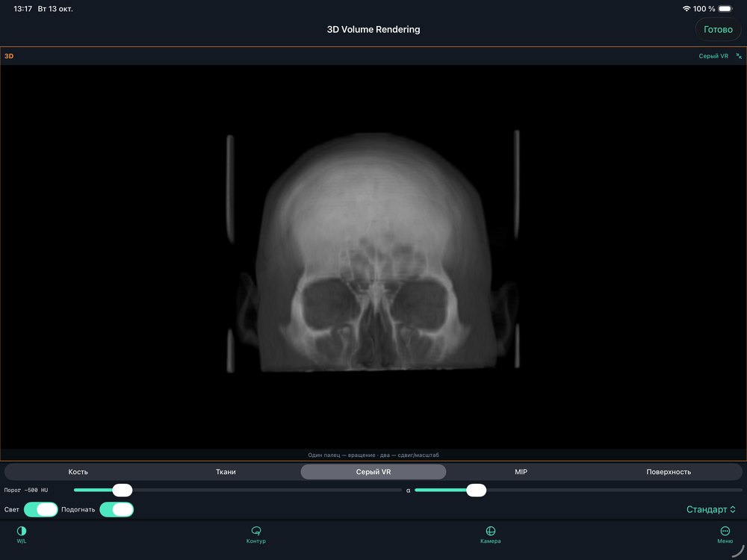Click the alpha opacity slider handle
This screenshot has width=747, height=560.
coord(476,490)
